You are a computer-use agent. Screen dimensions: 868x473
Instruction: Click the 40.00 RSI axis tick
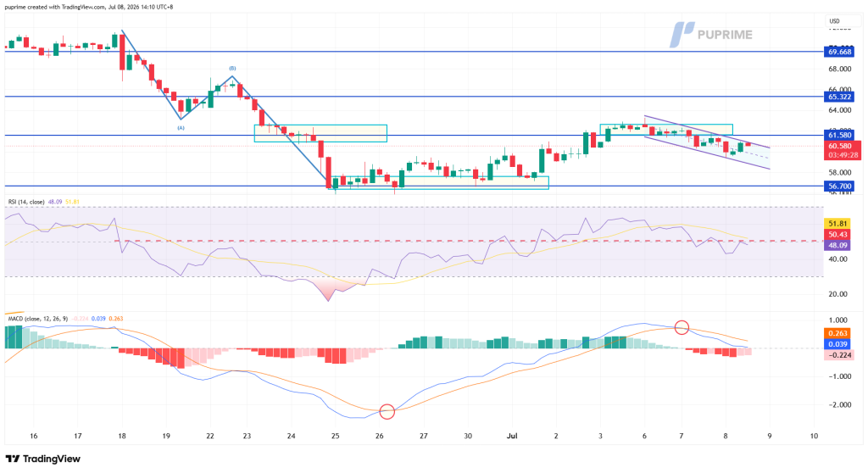pos(837,259)
